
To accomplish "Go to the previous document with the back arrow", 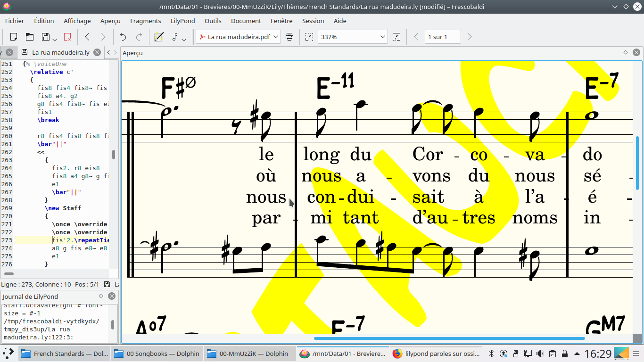I will point(87,37).
